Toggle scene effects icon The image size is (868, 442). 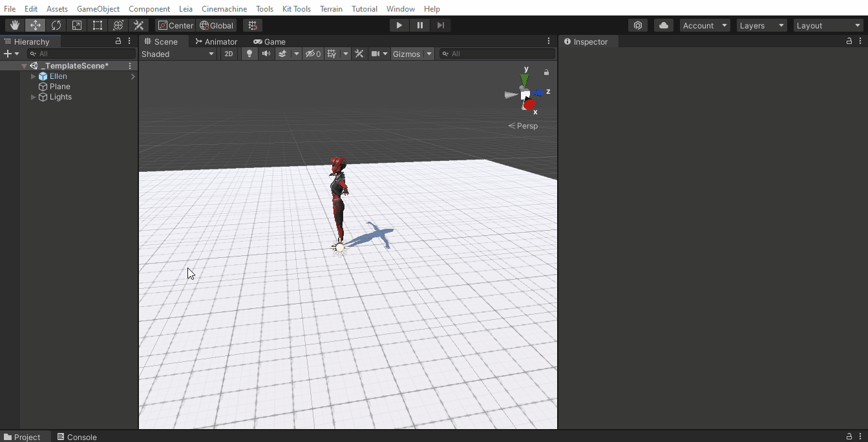(282, 54)
